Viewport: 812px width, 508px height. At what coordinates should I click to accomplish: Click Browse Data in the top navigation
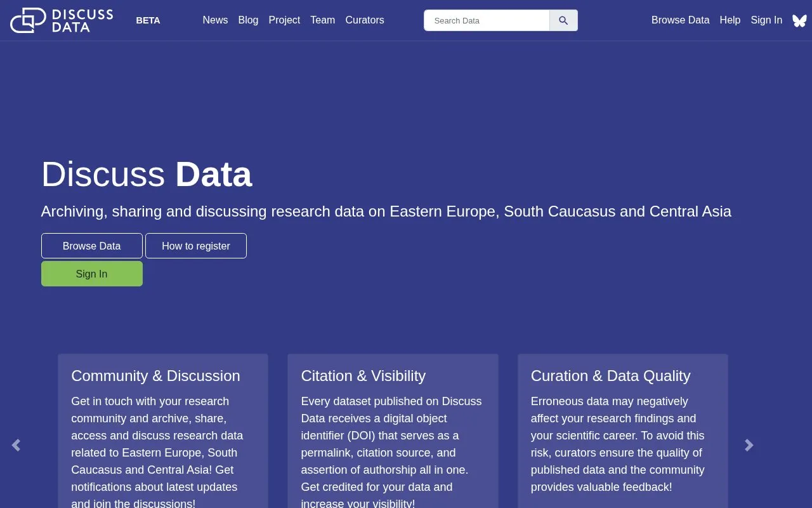(680, 20)
